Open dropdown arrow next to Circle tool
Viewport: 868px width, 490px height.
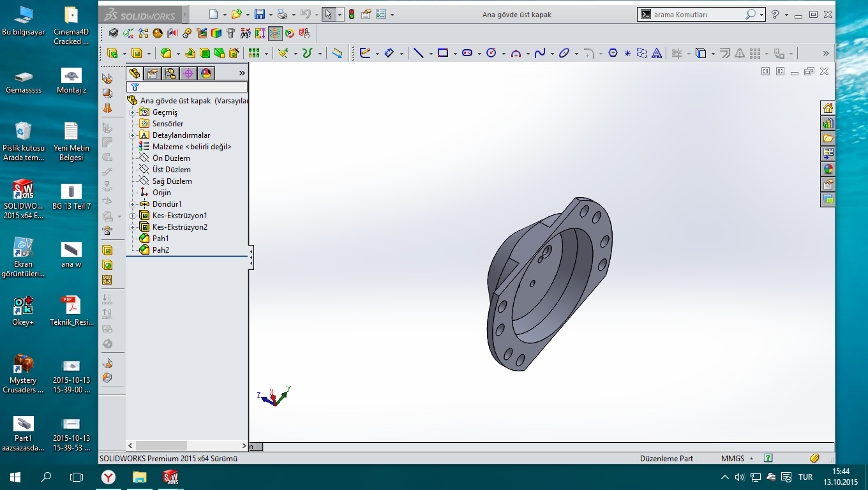[504, 54]
